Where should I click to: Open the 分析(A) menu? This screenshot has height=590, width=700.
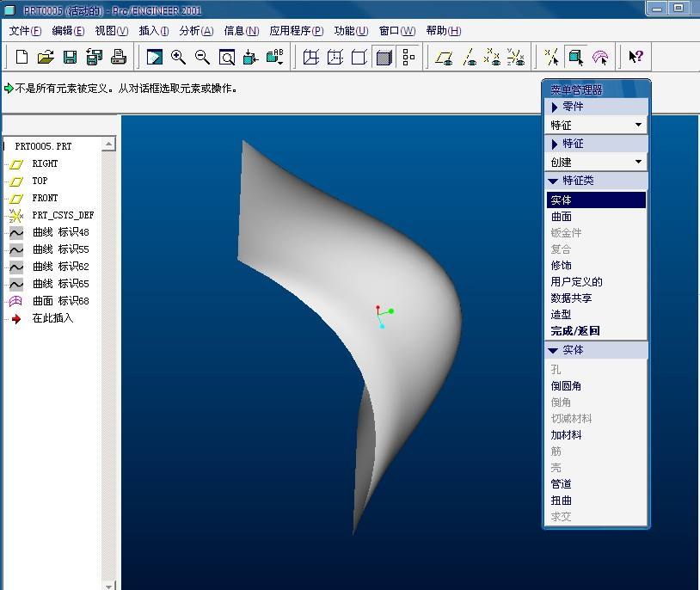point(196,31)
